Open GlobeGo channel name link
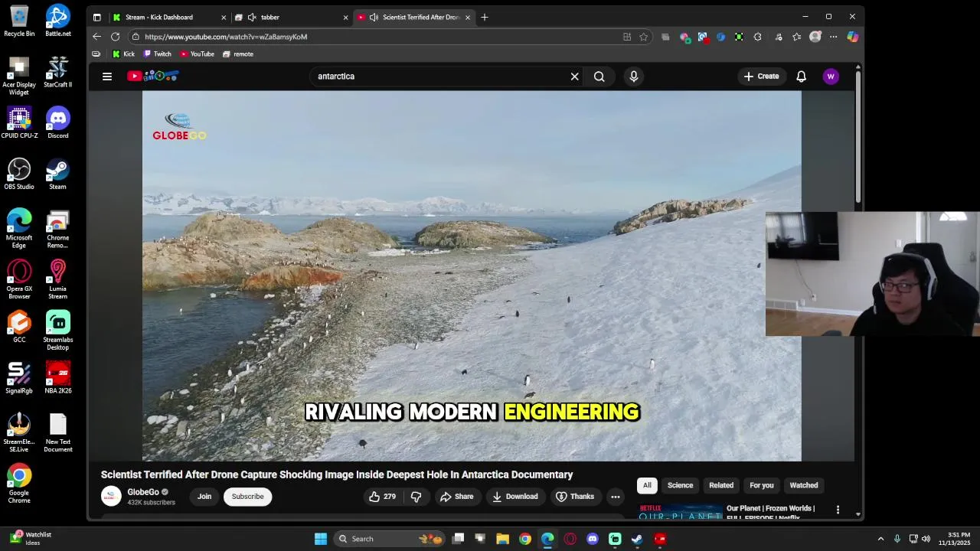 tap(143, 492)
